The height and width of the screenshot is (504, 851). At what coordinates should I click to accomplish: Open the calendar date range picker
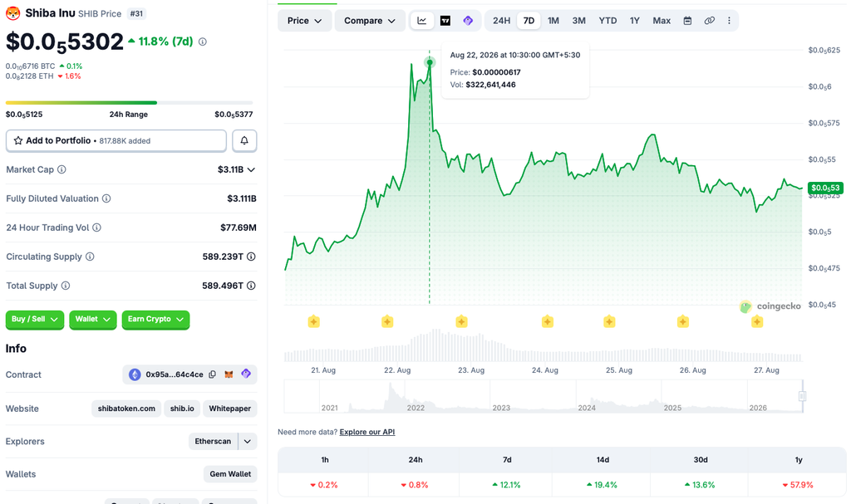click(687, 21)
